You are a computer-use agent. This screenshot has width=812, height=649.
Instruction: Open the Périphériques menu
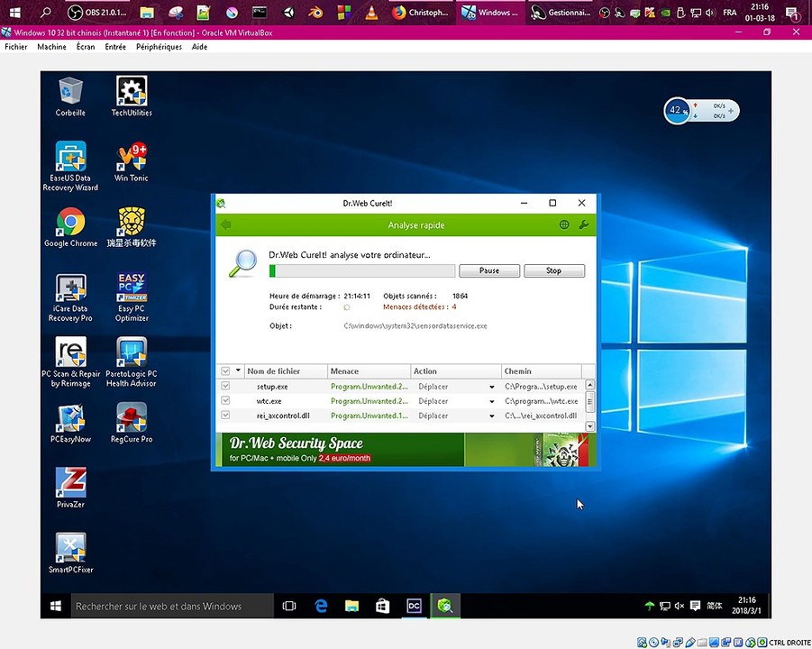tap(159, 47)
